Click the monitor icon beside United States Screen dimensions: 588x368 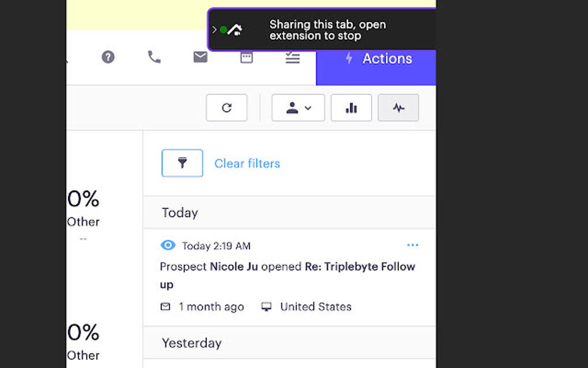(266, 306)
